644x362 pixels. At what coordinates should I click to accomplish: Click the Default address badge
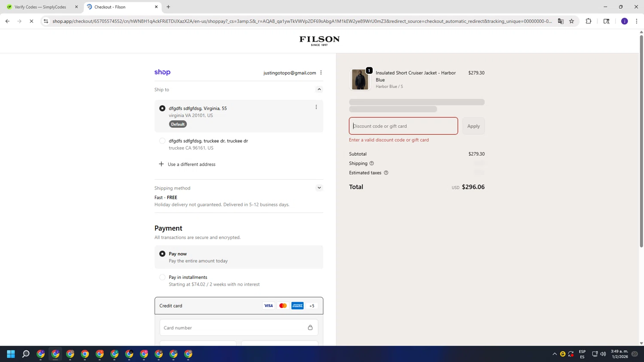click(178, 124)
